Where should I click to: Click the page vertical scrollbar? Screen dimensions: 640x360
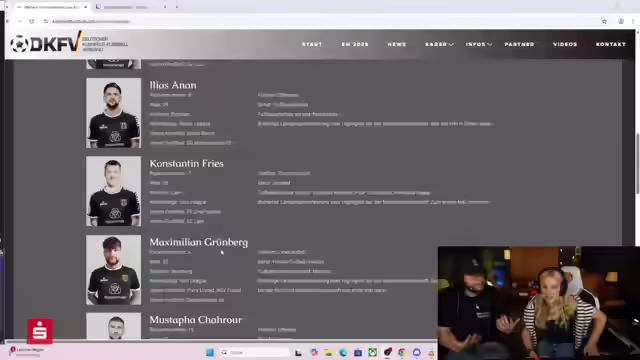click(x=637, y=163)
